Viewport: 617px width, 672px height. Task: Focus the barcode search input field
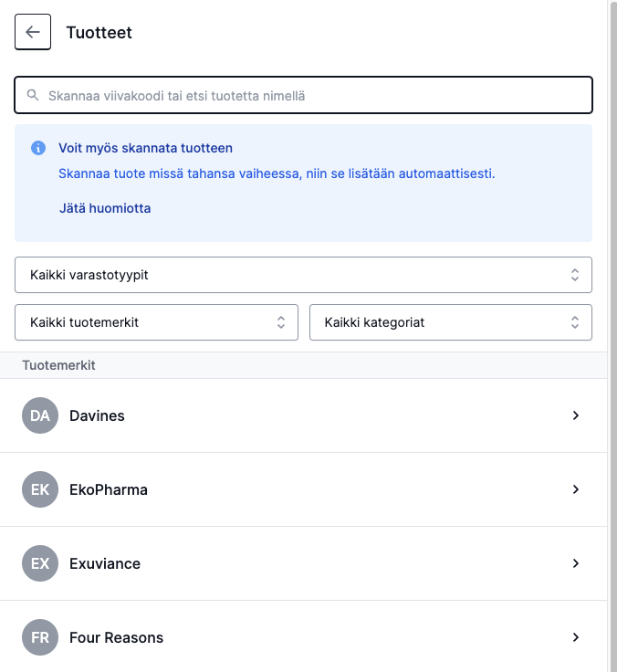click(x=303, y=95)
